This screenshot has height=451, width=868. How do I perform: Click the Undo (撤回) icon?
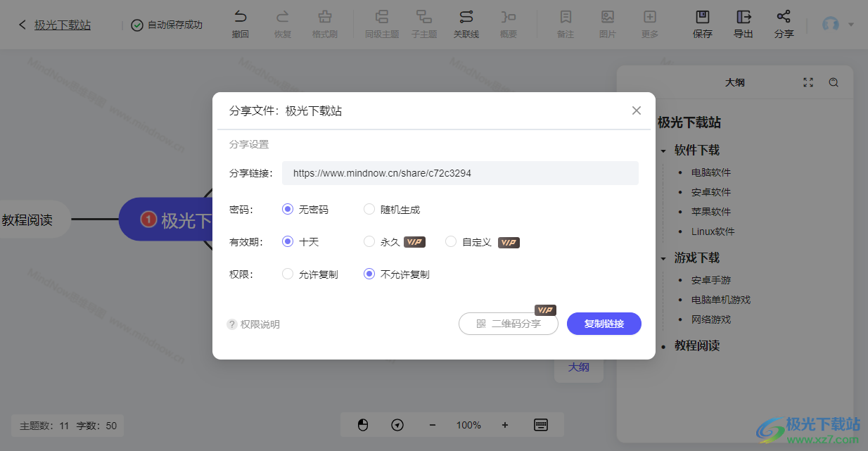pos(241,17)
